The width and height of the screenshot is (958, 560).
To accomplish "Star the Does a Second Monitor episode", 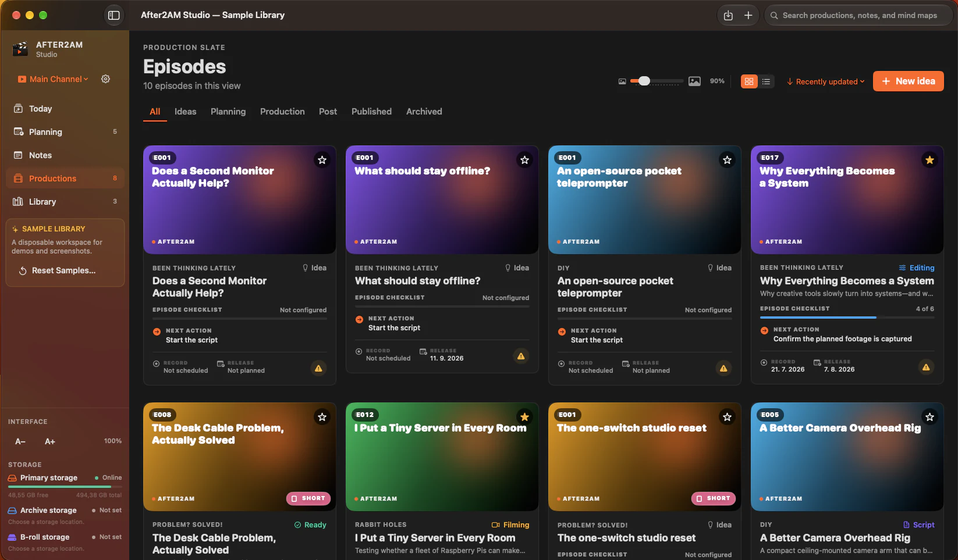I will (322, 160).
